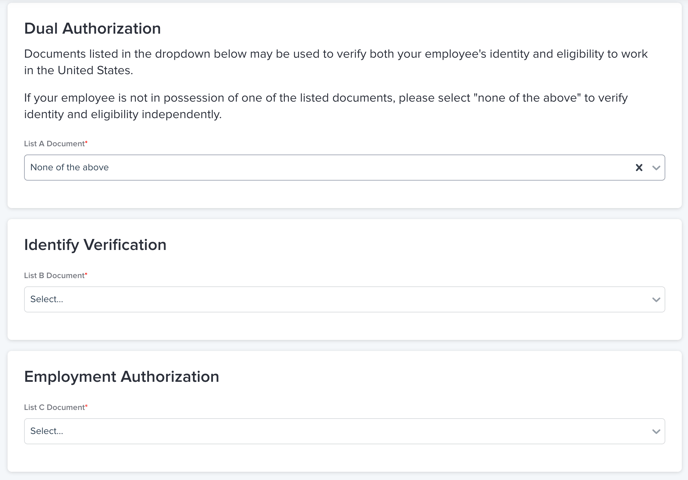Focus the middle of the List A combo box
The height and width of the screenshot is (480, 688).
[330, 168]
